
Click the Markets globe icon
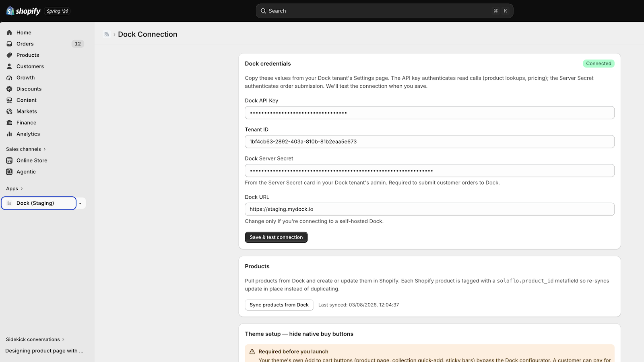[x=9, y=111]
